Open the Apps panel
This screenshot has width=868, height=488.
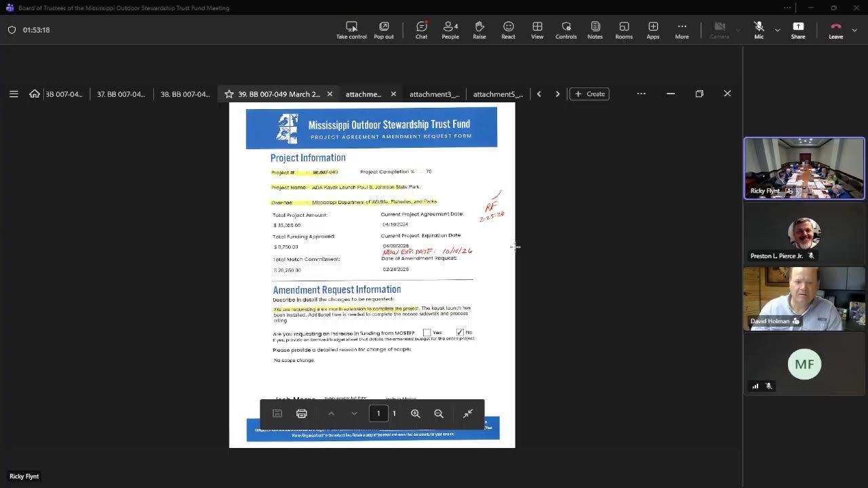coord(653,30)
